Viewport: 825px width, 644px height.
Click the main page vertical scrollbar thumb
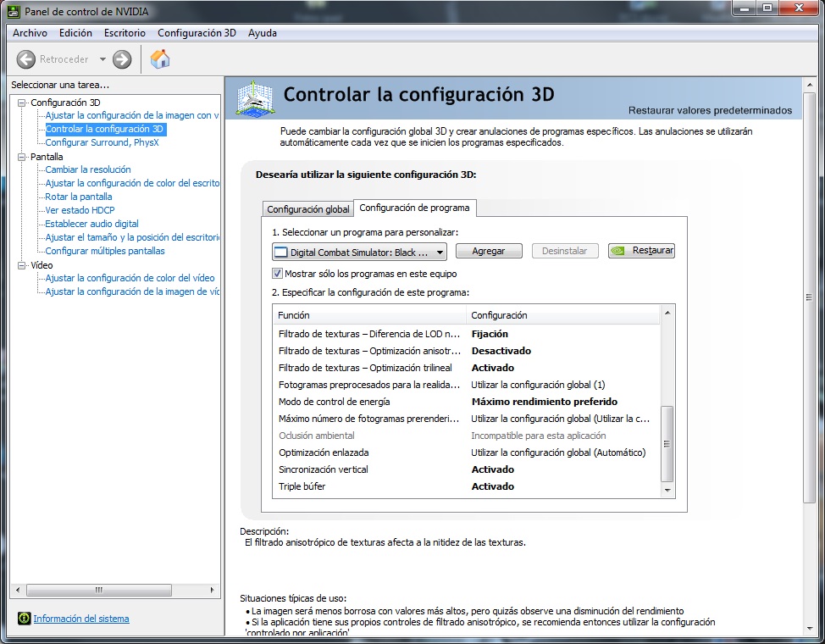pyautogui.click(x=809, y=297)
